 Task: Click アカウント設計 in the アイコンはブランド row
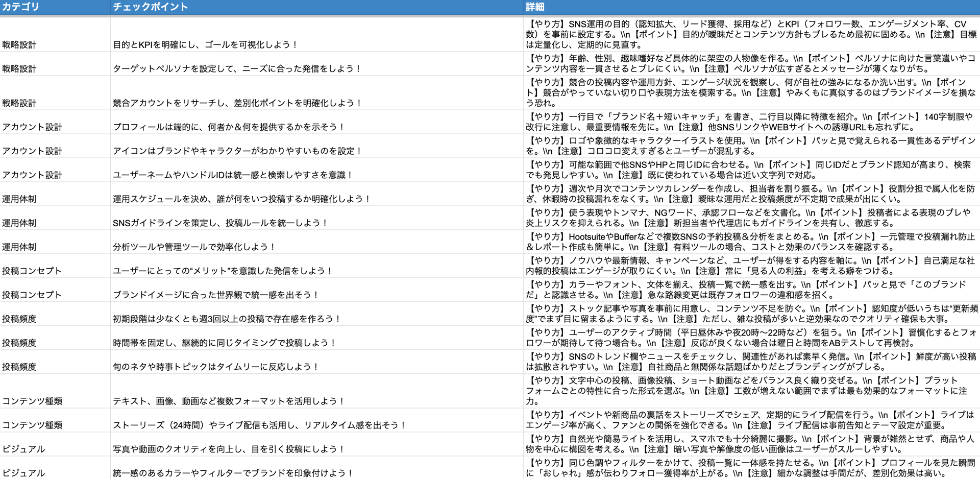(32, 151)
